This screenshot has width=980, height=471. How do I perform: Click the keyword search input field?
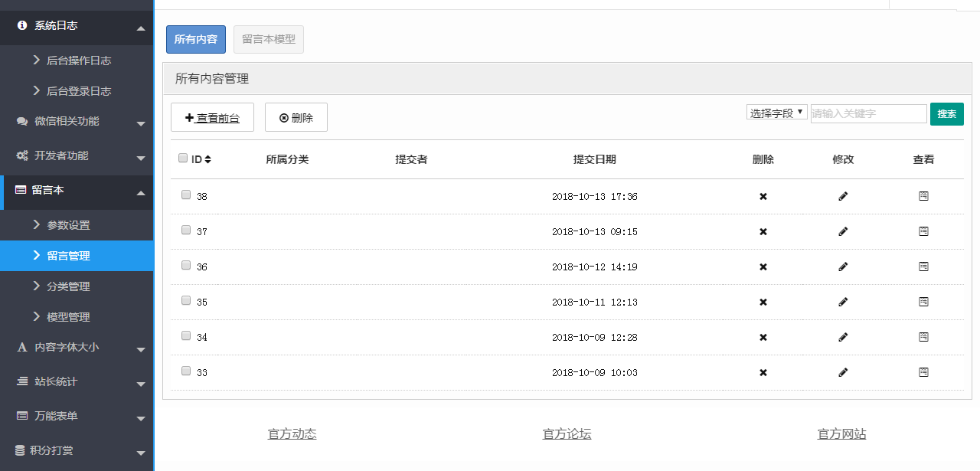[868, 114]
